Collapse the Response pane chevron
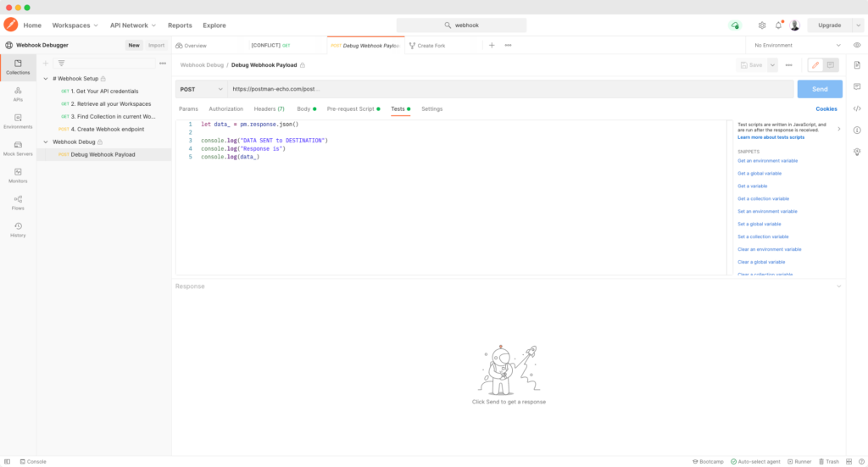The width and height of the screenshot is (868, 467). pos(839,286)
